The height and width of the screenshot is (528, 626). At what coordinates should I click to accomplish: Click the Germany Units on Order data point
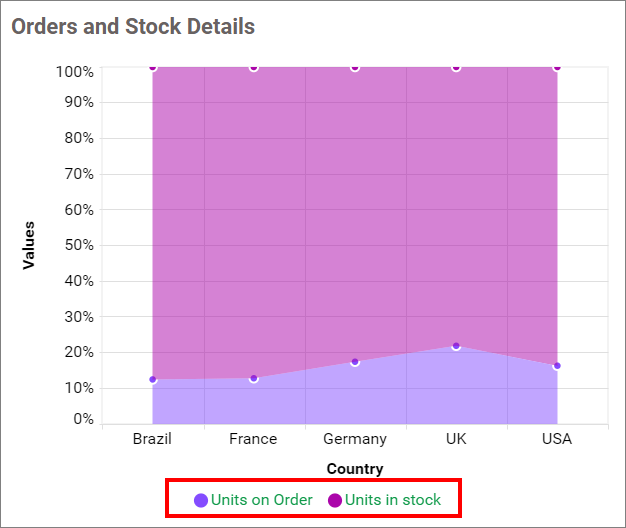(x=355, y=362)
